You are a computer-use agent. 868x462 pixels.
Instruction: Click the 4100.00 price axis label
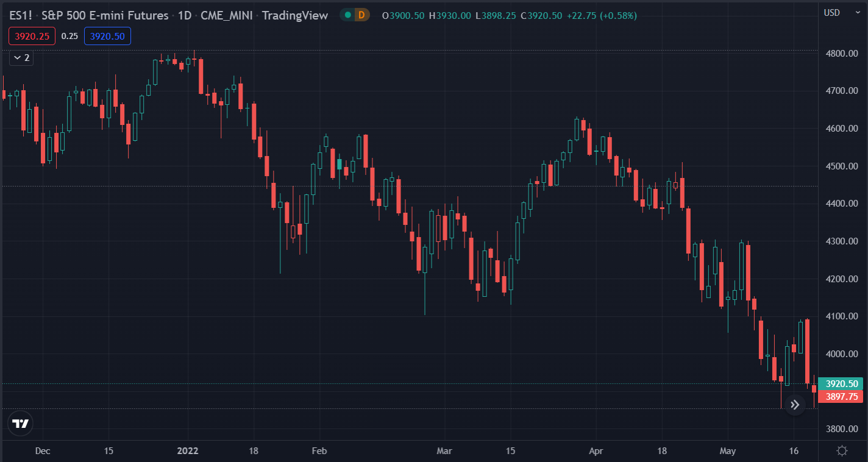(841, 316)
